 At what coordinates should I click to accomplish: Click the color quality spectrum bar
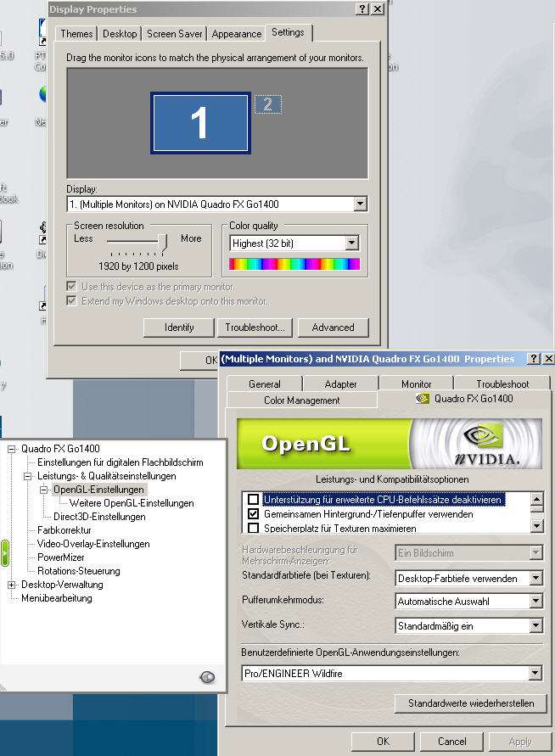pos(294,264)
